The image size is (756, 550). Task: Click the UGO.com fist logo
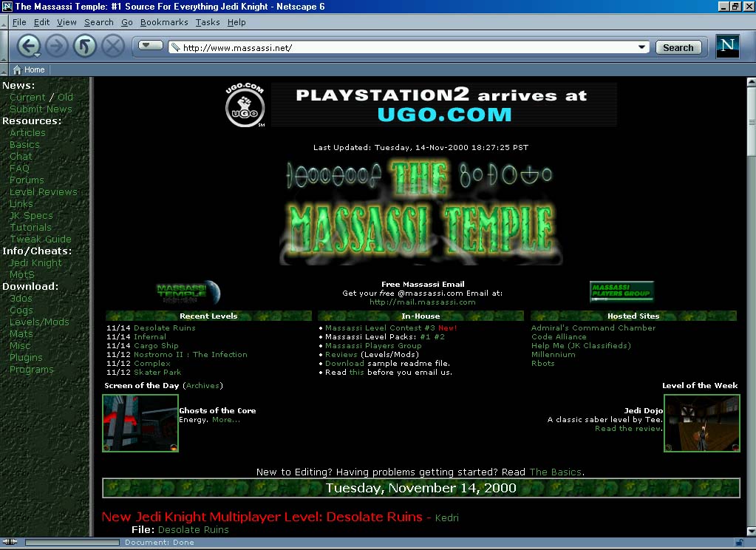245,105
